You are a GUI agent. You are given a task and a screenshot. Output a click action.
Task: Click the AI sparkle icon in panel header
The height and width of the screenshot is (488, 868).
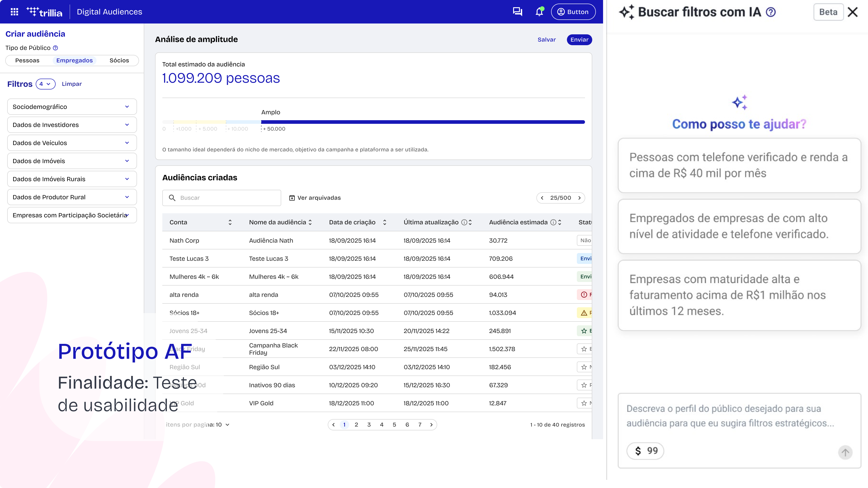click(x=627, y=12)
